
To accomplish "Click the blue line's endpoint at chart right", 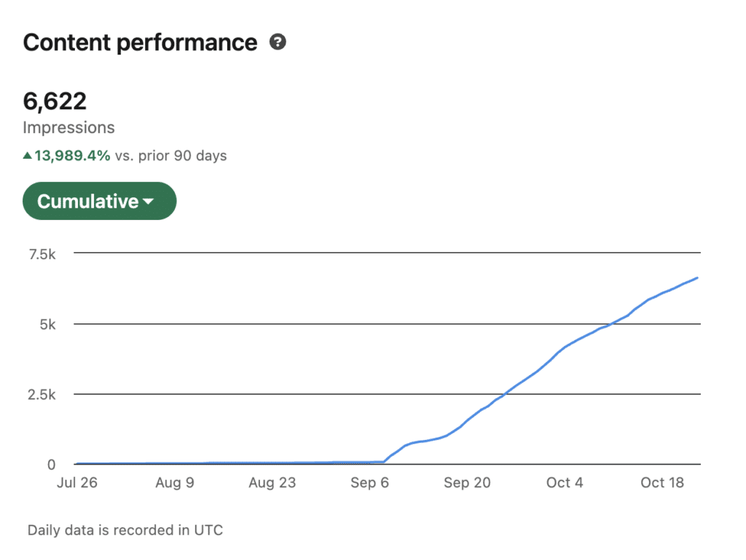I will click(697, 277).
